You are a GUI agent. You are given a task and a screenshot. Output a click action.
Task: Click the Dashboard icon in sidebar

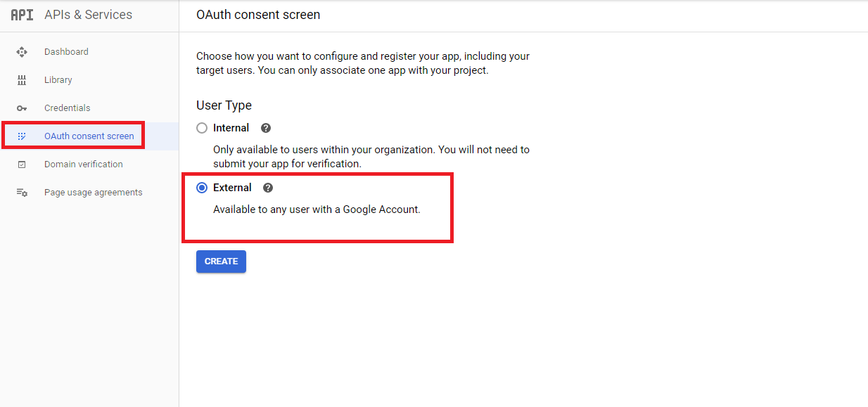tap(22, 52)
